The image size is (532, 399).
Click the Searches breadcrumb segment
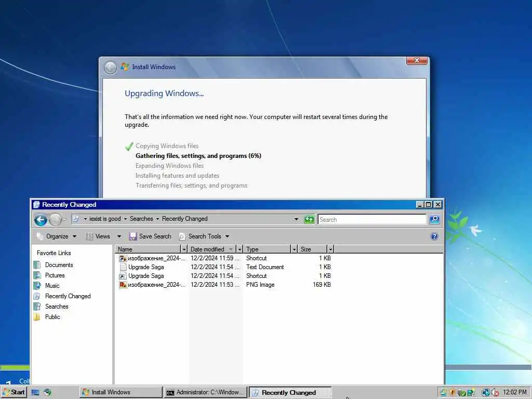[141, 219]
